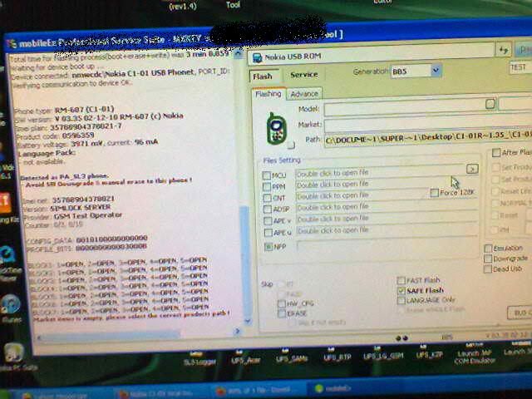The width and height of the screenshot is (532, 399).
Task: Enable the Force 128K checkbox
Action: pos(434,193)
